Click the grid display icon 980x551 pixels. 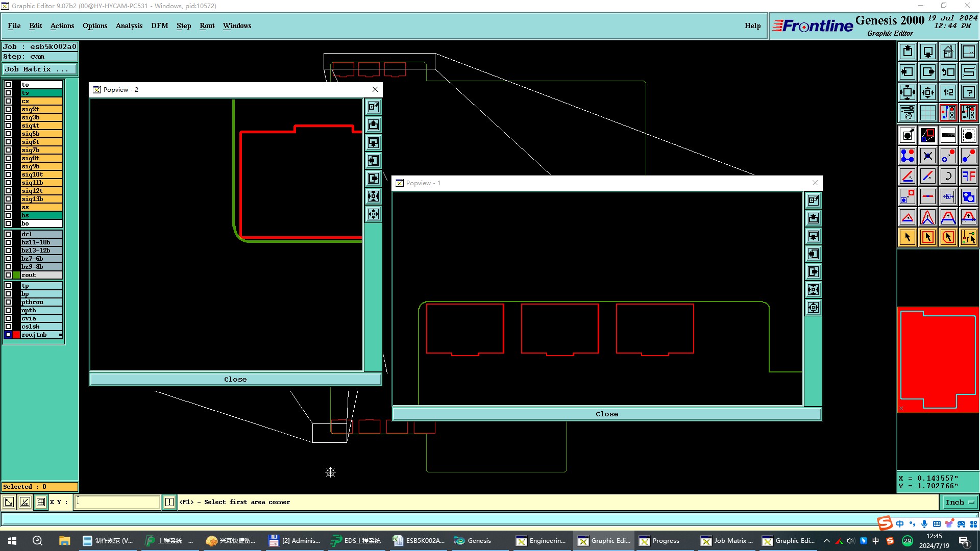point(927,113)
